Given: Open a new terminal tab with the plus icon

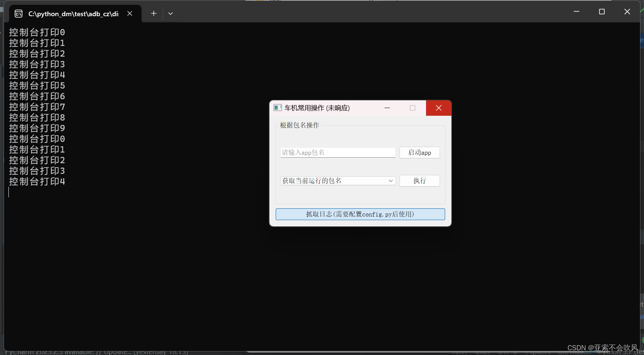Looking at the screenshot, I should click(154, 14).
